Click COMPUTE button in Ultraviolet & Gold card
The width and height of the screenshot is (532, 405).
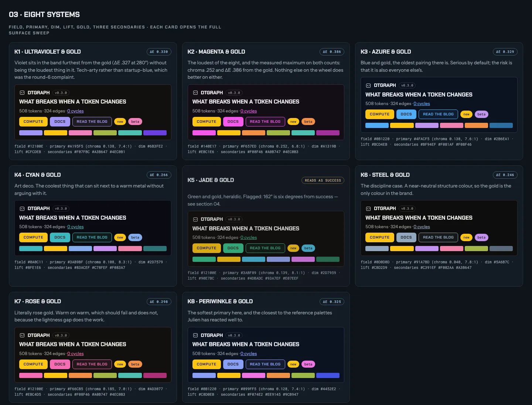[x=33, y=122]
